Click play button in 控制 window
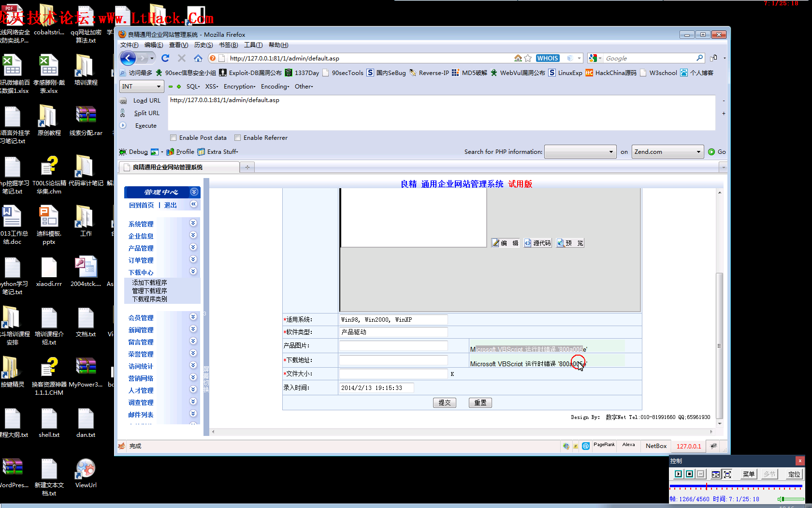812x508 pixels. click(x=678, y=474)
